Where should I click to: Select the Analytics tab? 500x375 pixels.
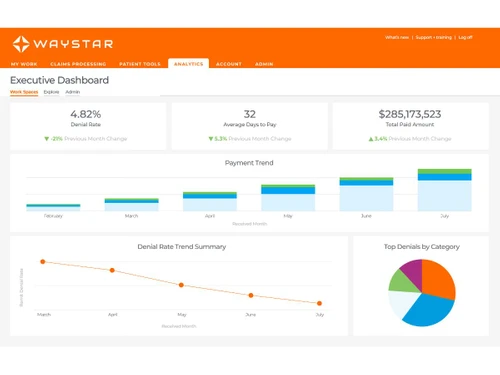point(188,63)
